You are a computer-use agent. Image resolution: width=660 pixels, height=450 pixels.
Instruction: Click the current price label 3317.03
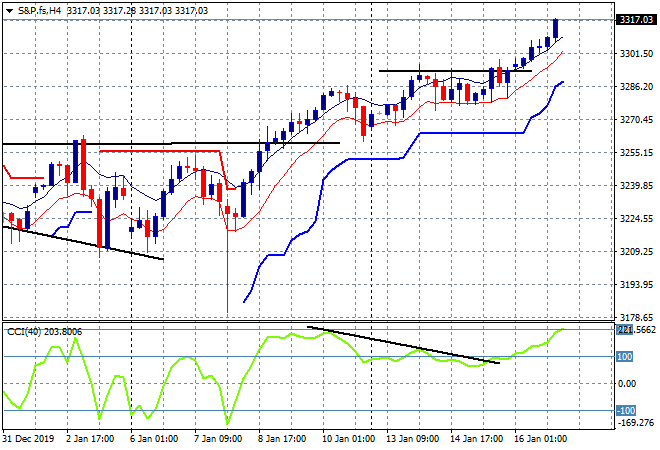(x=636, y=19)
